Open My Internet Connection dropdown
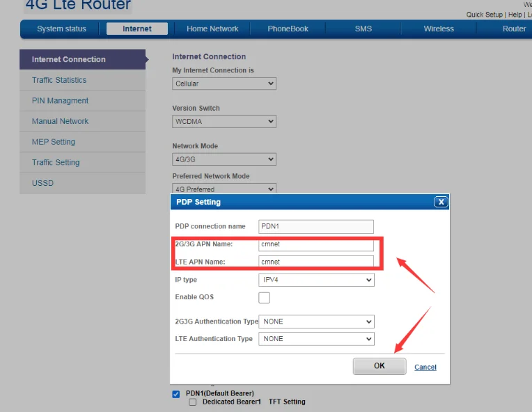Viewport: 532px width, 412px height. (224, 84)
